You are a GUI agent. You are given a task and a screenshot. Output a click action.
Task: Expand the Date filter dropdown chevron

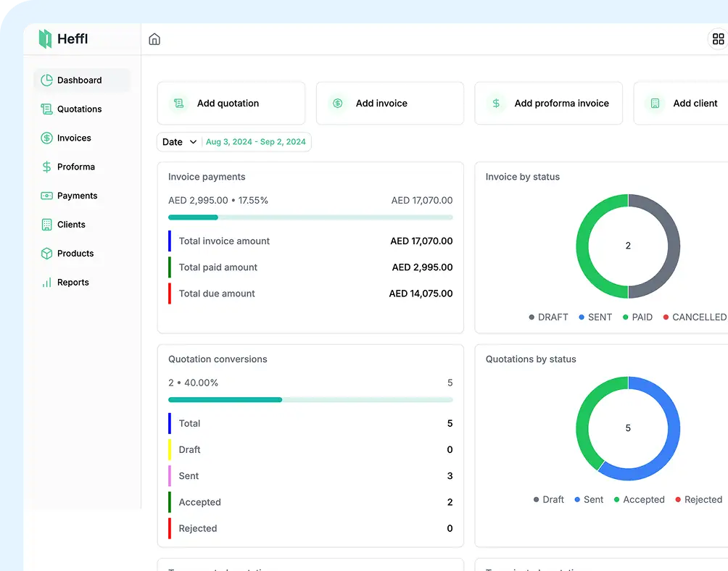pyautogui.click(x=193, y=142)
